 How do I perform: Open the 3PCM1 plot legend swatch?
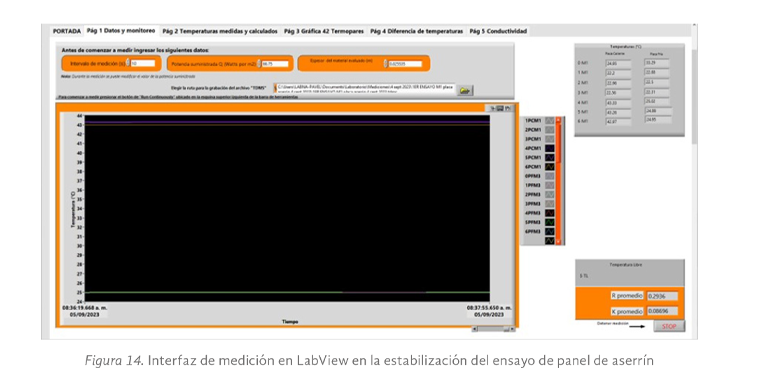(549, 139)
